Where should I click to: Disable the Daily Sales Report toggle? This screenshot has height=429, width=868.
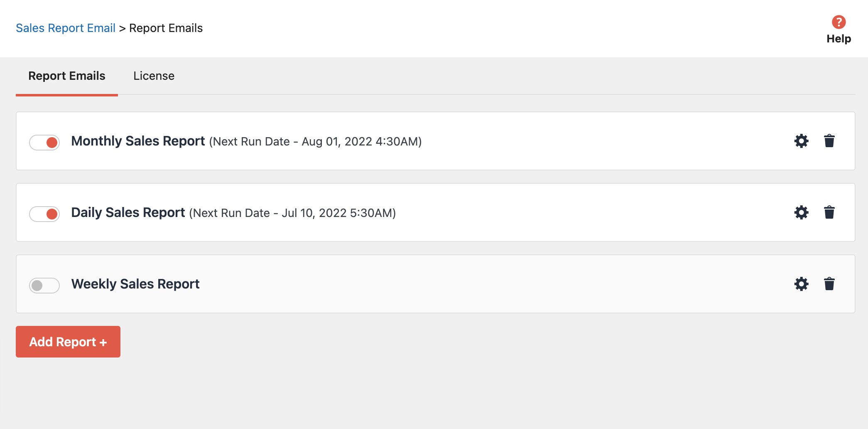point(44,213)
